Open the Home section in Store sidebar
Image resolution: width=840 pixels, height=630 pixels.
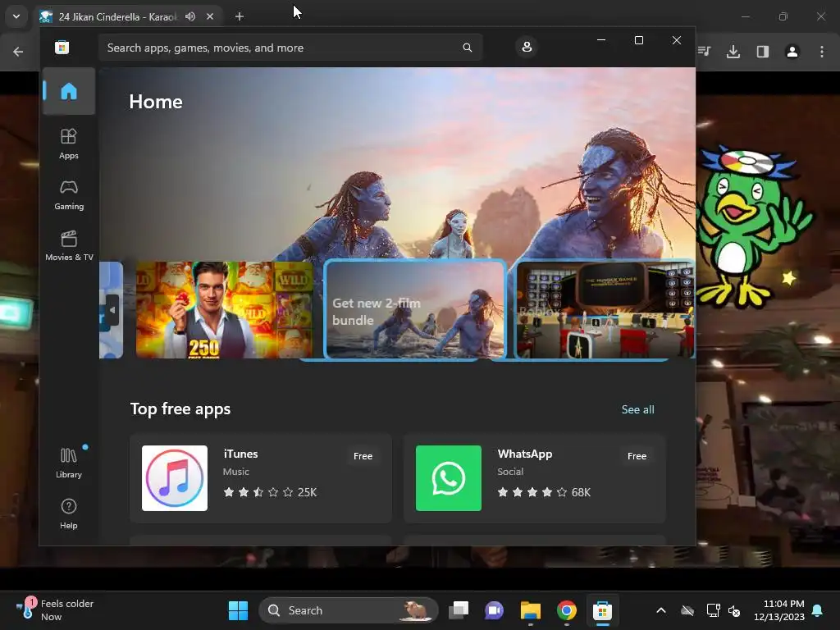pyautogui.click(x=69, y=91)
